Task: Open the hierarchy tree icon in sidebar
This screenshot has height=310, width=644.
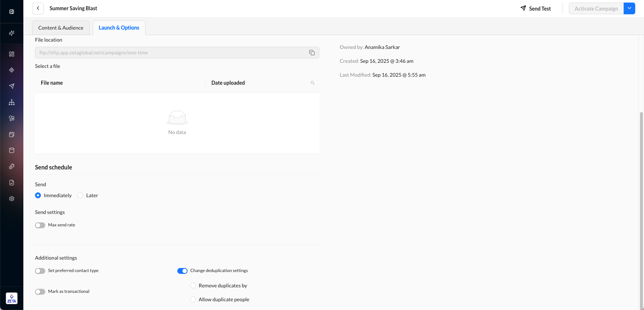Action: pyautogui.click(x=12, y=102)
